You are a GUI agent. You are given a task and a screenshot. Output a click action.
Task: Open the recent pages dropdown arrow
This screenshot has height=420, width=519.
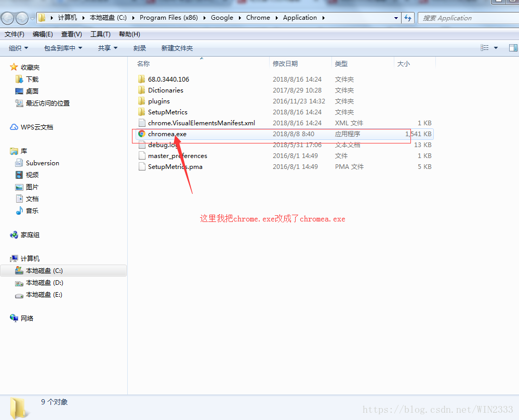tap(32, 19)
